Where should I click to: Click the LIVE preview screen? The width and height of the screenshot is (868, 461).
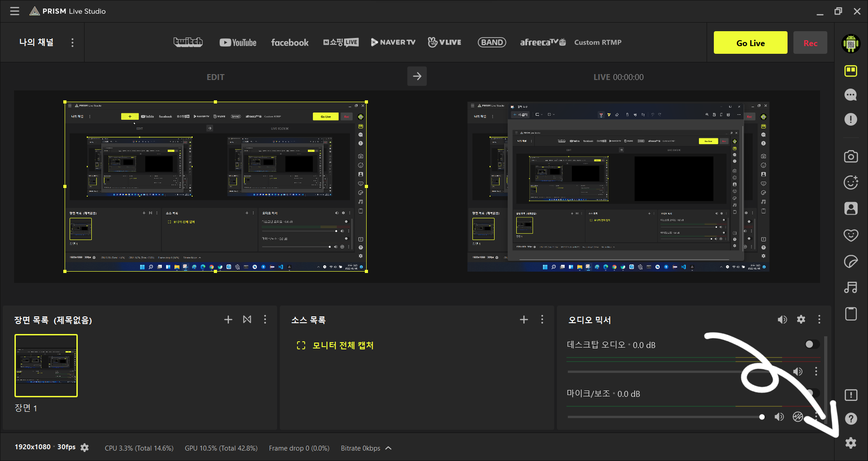tap(618, 187)
